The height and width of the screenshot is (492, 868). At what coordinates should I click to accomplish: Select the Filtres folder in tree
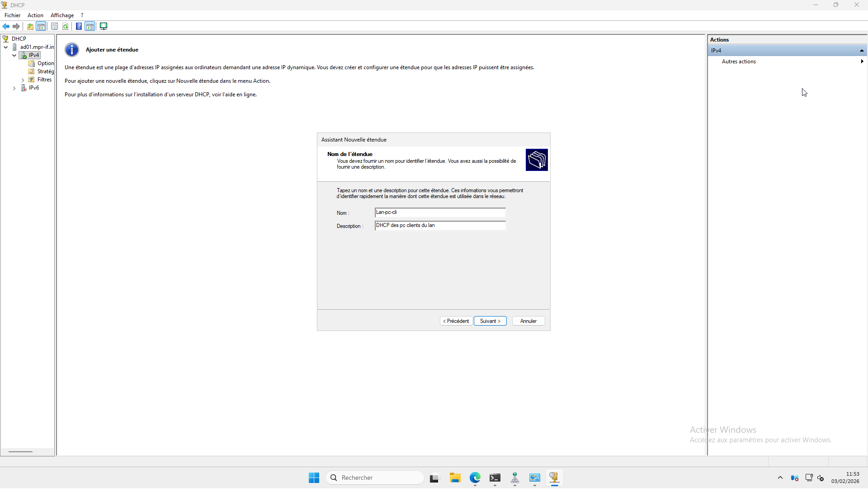[44, 80]
